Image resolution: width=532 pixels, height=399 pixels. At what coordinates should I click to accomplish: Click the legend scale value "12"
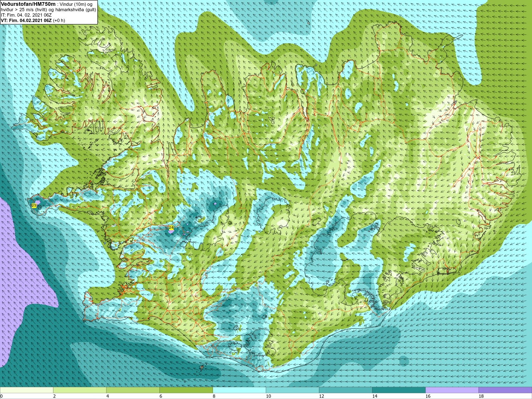pyautogui.click(x=321, y=396)
